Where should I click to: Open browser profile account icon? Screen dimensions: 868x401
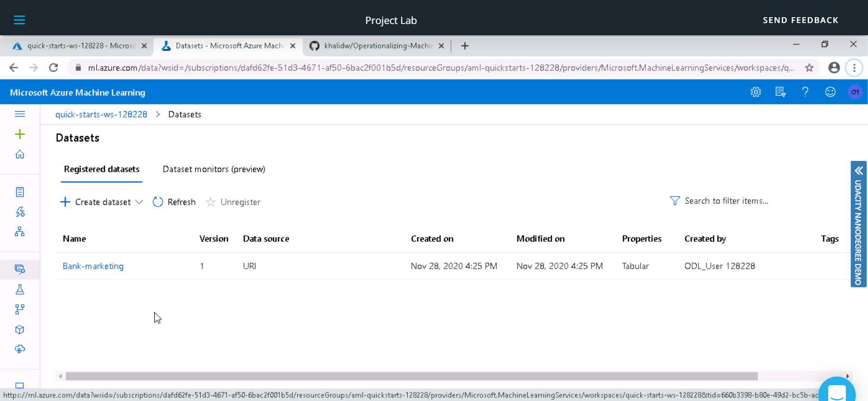click(834, 68)
